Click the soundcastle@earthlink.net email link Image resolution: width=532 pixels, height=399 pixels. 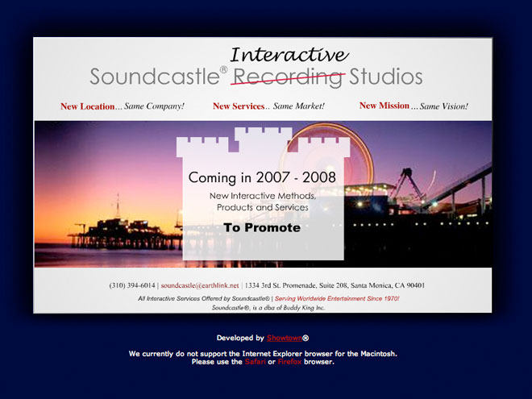[x=200, y=285]
